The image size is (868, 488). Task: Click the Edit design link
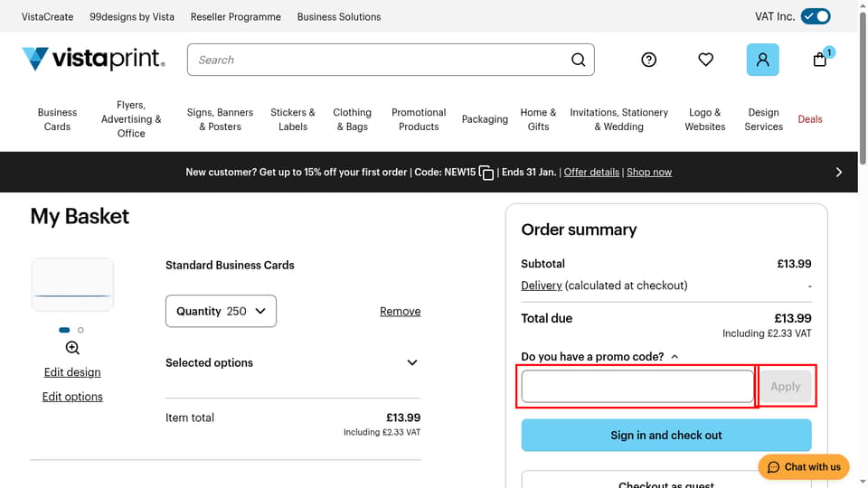pyautogui.click(x=72, y=372)
